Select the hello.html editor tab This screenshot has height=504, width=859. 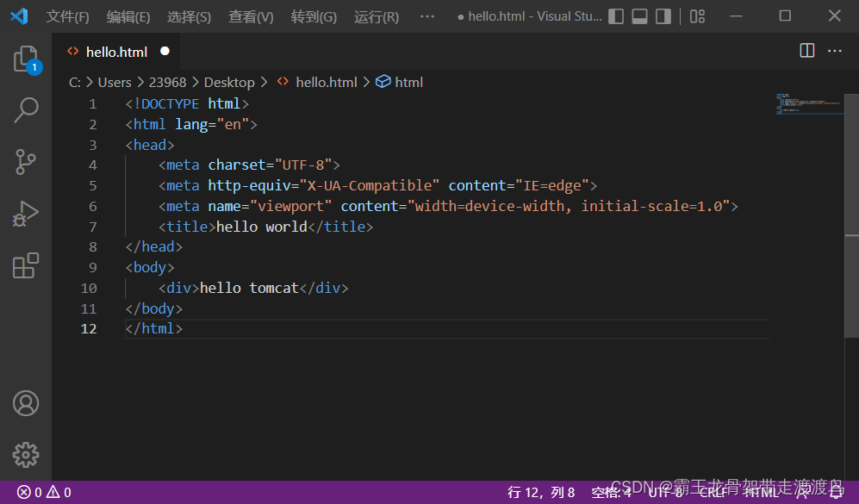[116, 52]
